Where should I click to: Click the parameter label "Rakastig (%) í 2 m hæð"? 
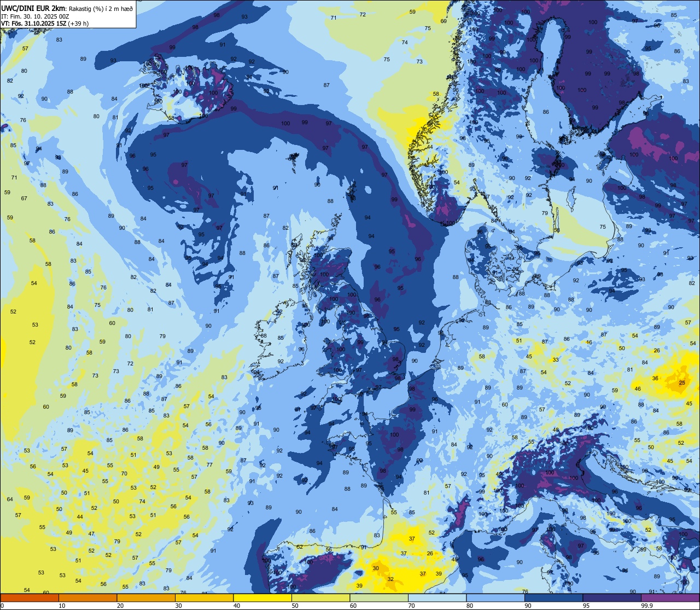click(101, 9)
